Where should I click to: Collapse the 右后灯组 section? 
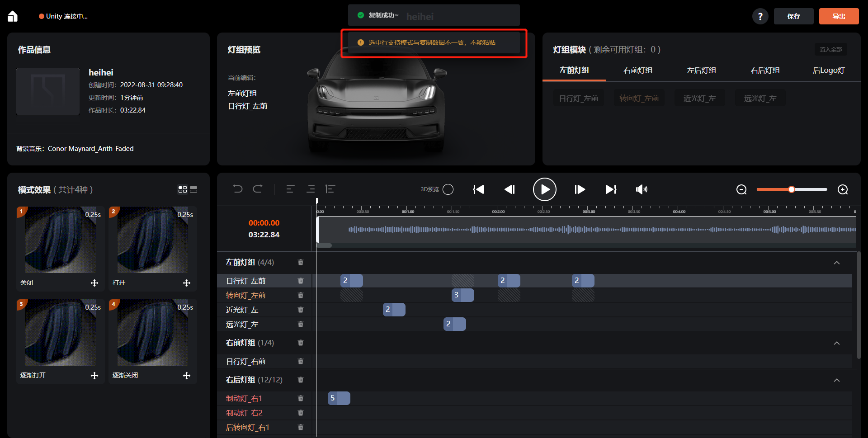[837, 380]
